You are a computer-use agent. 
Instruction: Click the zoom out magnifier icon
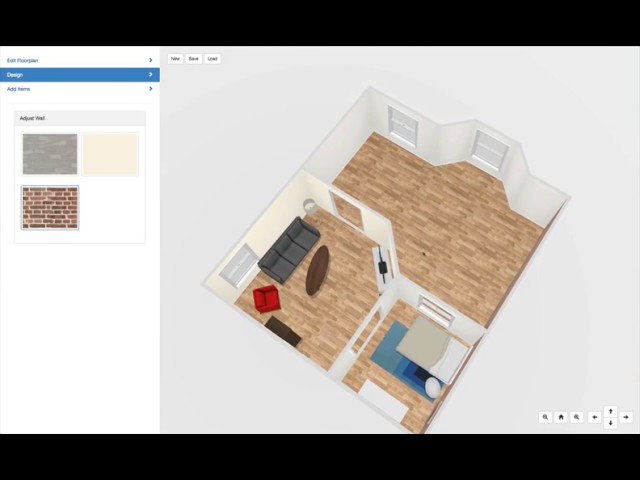click(x=545, y=417)
